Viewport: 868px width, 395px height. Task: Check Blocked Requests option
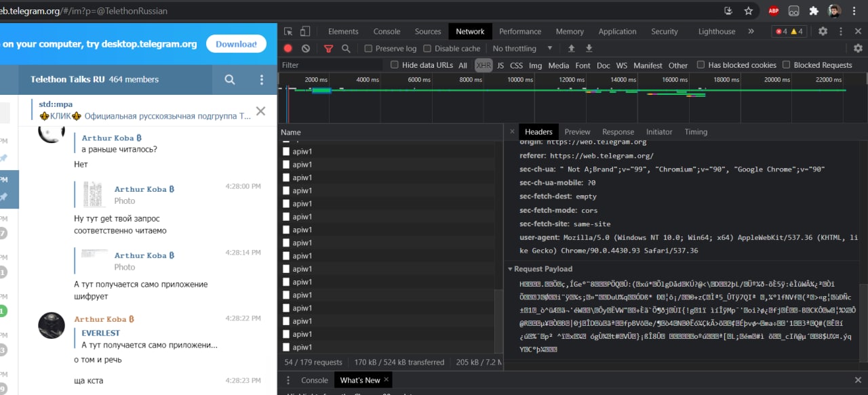pos(787,65)
